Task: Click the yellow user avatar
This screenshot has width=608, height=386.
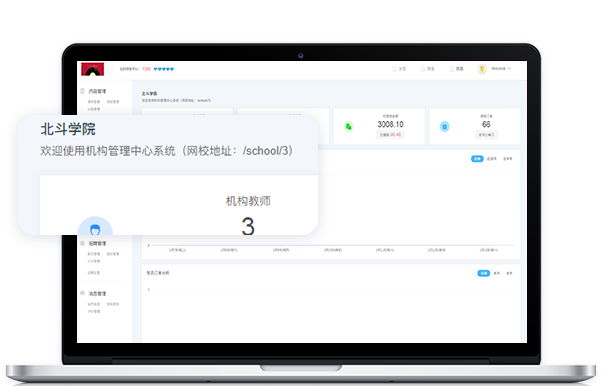Action: pos(482,69)
